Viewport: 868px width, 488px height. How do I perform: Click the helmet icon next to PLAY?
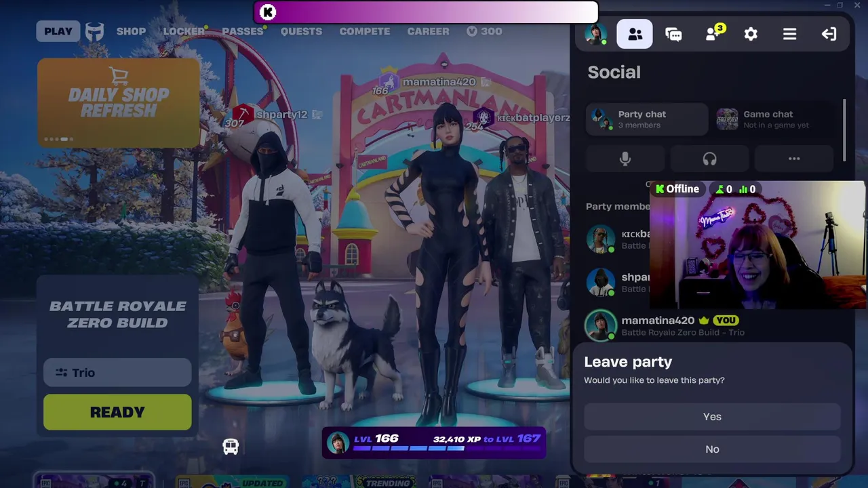click(95, 32)
